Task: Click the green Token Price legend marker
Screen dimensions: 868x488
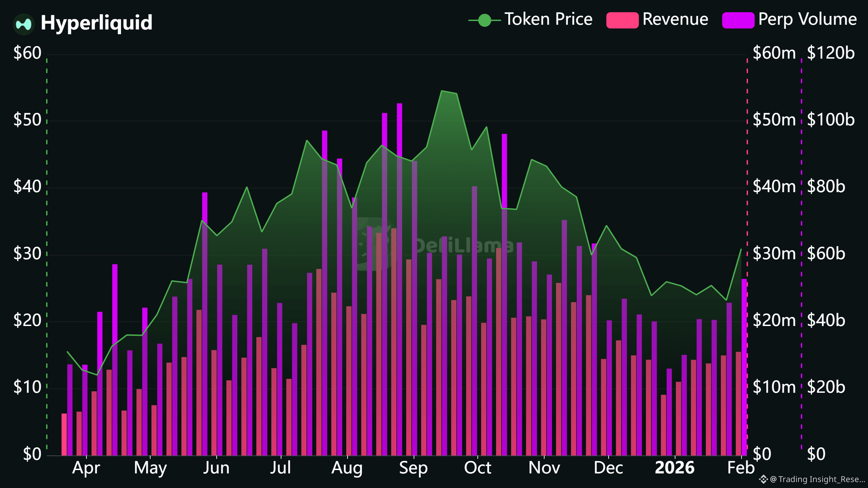Action: (485, 20)
